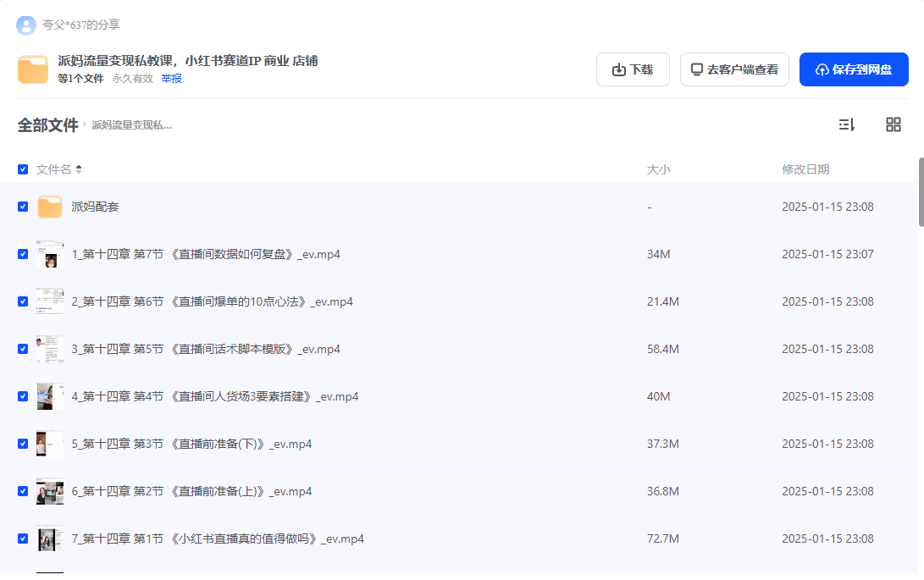924x580 pixels.
Task: Uncheck the 直播间话术脚本模版 checkbox
Action: click(23, 349)
